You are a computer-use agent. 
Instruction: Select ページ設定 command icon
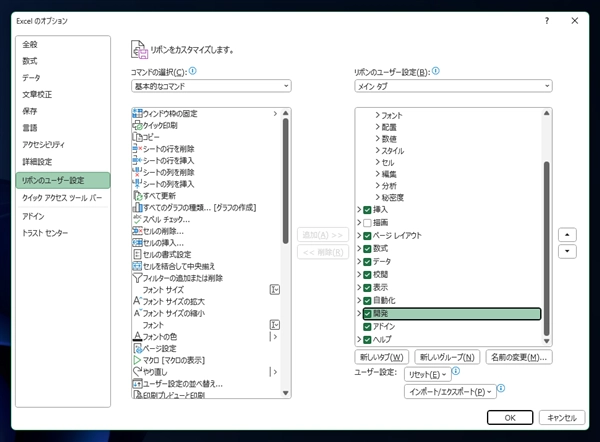[137, 348]
